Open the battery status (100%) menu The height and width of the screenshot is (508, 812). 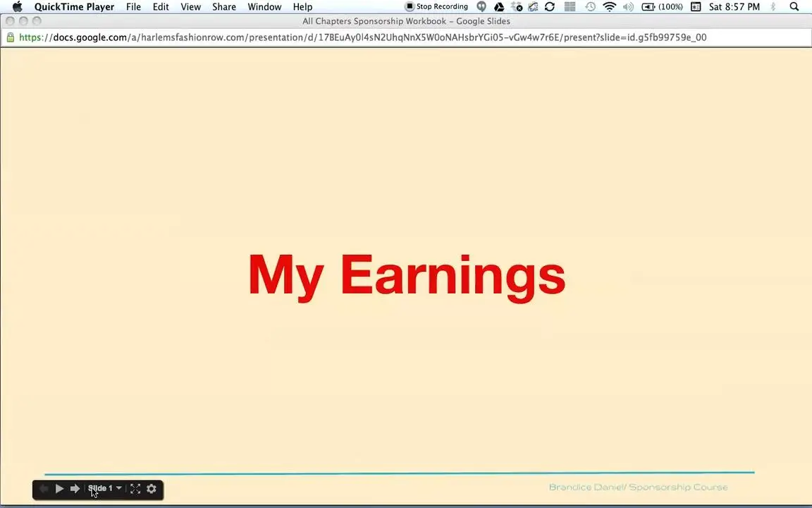click(662, 7)
